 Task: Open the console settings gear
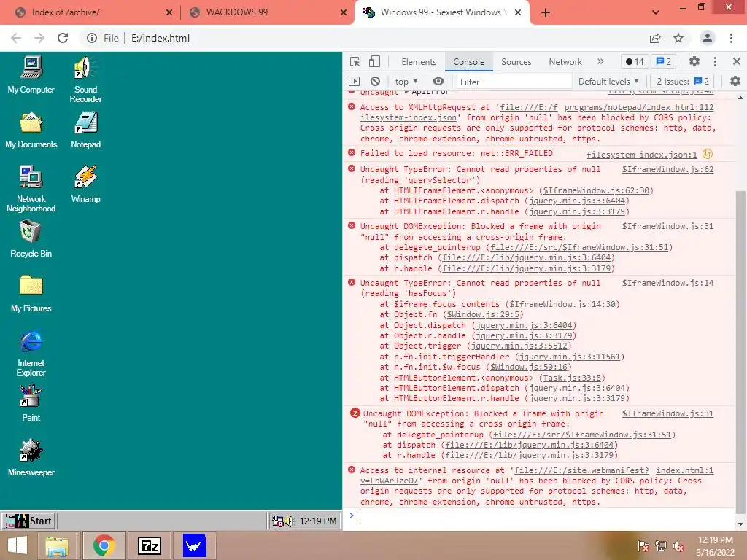pyautogui.click(x=735, y=82)
